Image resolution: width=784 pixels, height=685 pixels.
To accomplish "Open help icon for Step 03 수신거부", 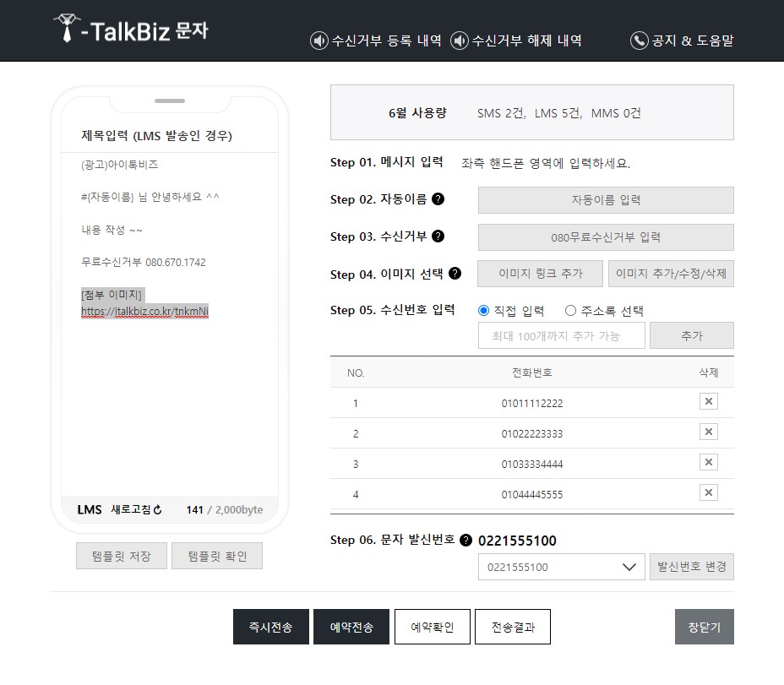I will (438, 236).
